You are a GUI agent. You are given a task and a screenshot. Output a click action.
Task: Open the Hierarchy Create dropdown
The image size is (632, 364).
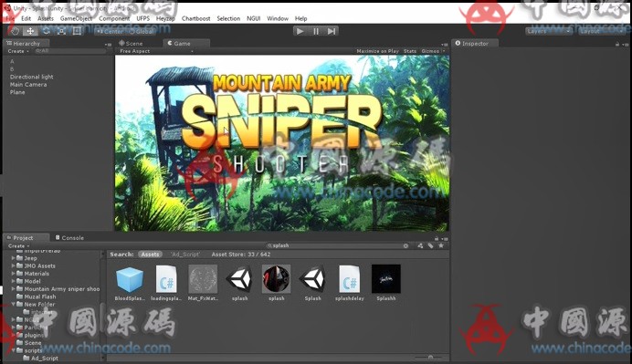pos(18,51)
